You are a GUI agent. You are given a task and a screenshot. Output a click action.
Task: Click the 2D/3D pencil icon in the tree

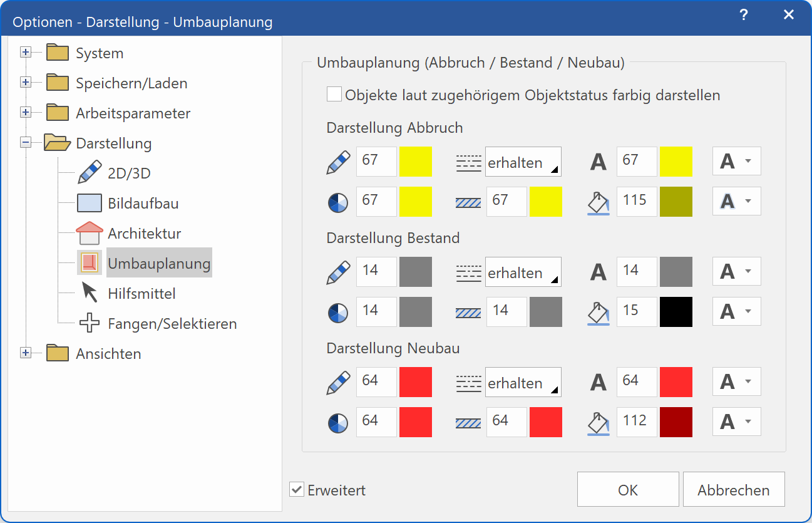click(x=90, y=172)
